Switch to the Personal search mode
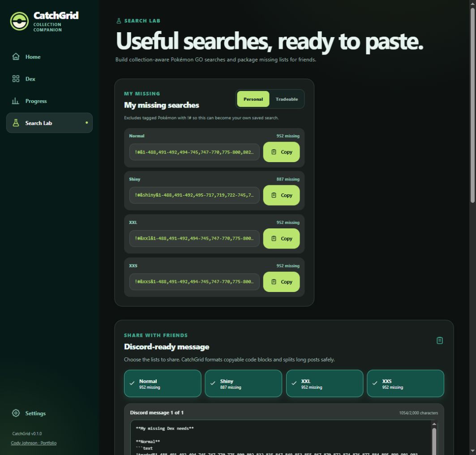Viewport: 476px width, 455px height. click(x=253, y=99)
